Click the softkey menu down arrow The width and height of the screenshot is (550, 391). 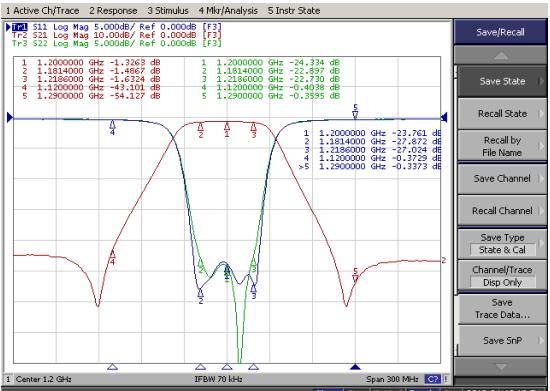[x=501, y=367]
